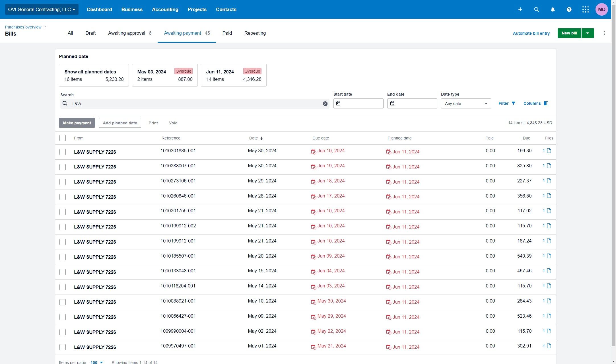Open the search magnifier in top bar
616x364 pixels.
[536, 9]
